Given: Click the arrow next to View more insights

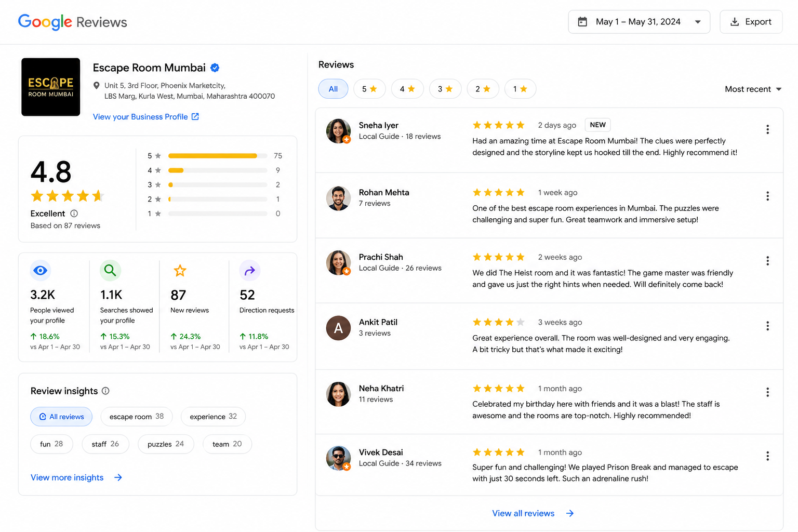Looking at the screenshot, I should click(118, 477).
